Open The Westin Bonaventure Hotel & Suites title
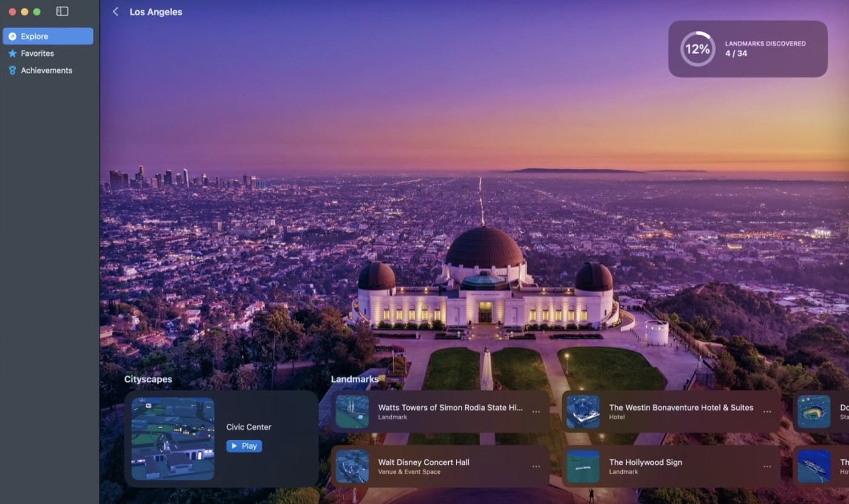The image size is (849, 504). [681, 408]
